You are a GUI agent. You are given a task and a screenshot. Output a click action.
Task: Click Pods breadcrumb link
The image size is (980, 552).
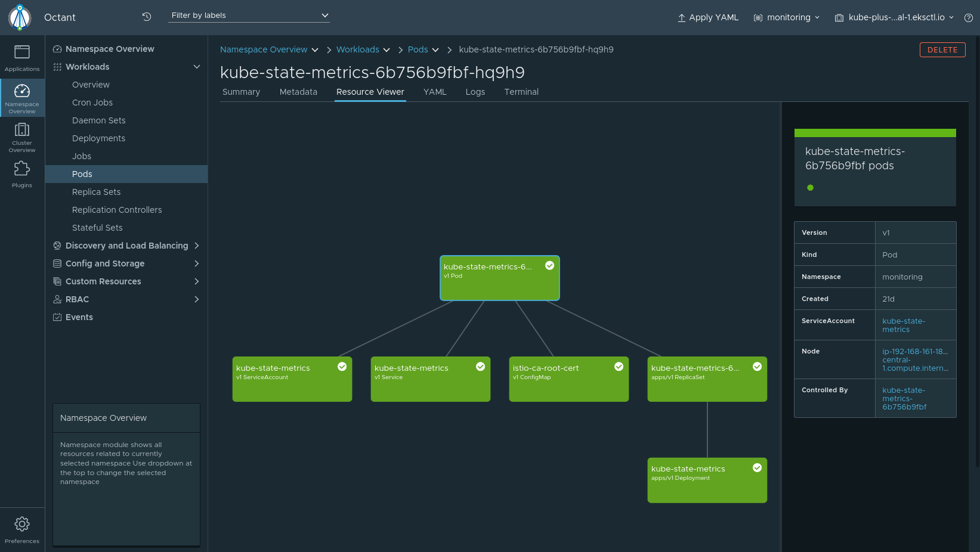pyautogui.click(x=418, y=49)
